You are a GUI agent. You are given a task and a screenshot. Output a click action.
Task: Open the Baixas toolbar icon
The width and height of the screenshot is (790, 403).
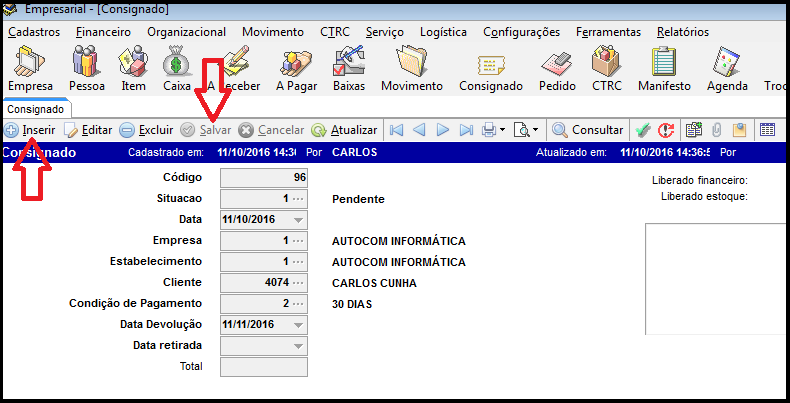point(350,70)
